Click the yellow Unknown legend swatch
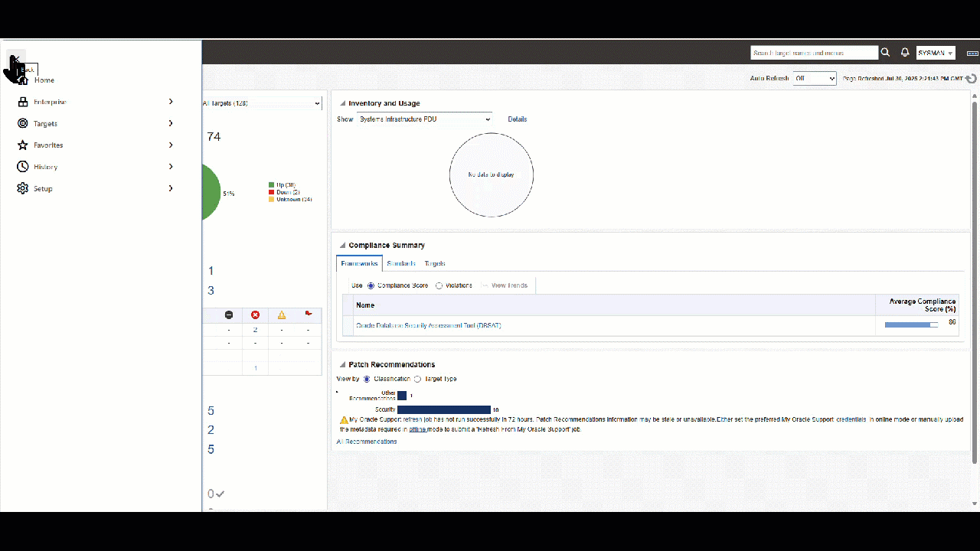This screenshot has width=980, height=551. (x=272, y=200)
